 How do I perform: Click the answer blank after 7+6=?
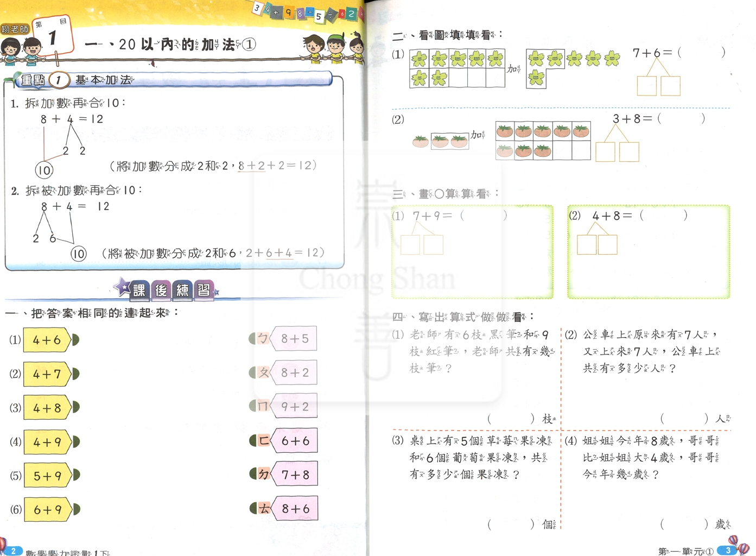coord(701,53)
